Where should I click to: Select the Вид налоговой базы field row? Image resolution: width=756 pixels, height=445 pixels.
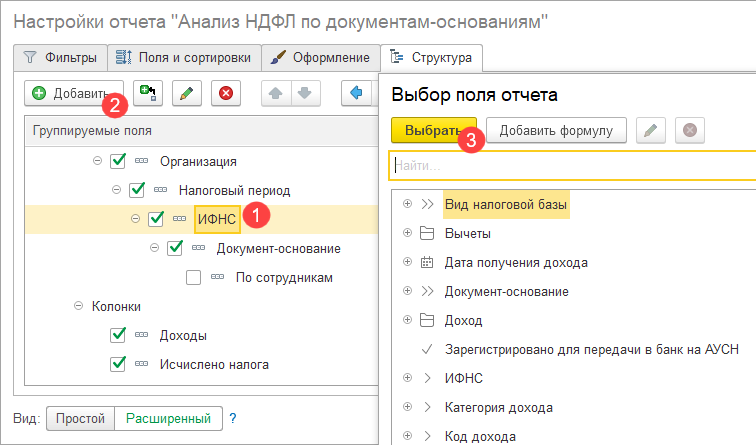pos(506,204)
